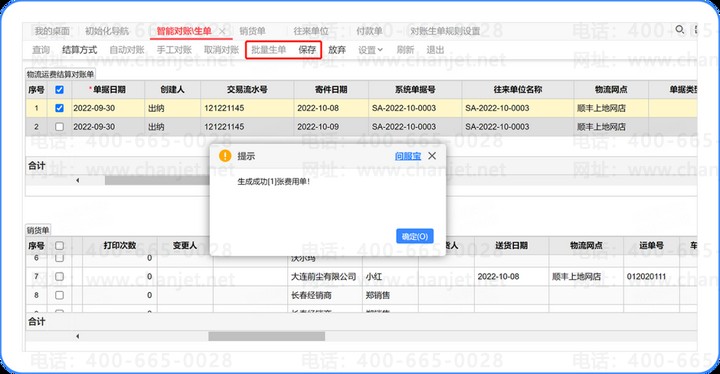
Task: Click the 保存 toolbar button
Action: click(307, 50)
